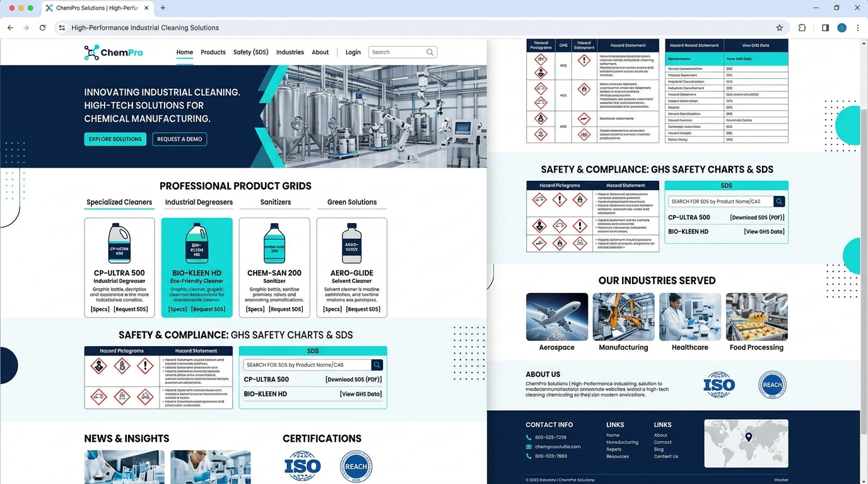Click the browser forward arrow
Viewport: 868px width, 484px height.
26,28
